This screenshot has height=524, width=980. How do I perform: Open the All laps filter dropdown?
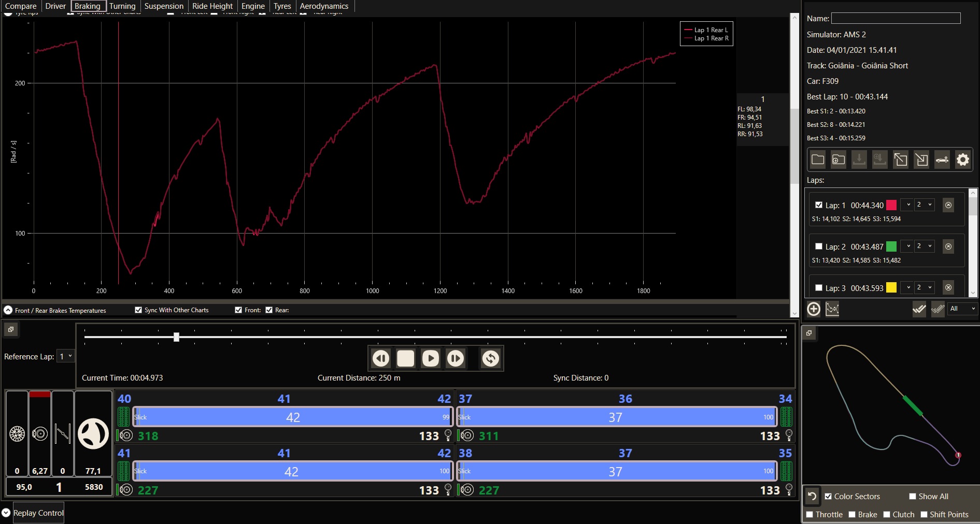click(x=962, y=309)
